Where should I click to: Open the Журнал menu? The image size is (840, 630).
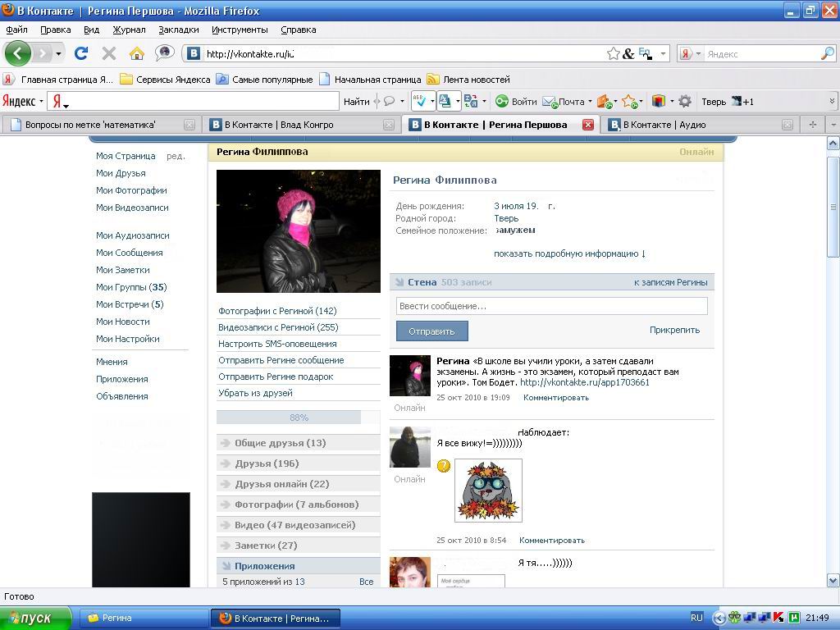point(129,30)
